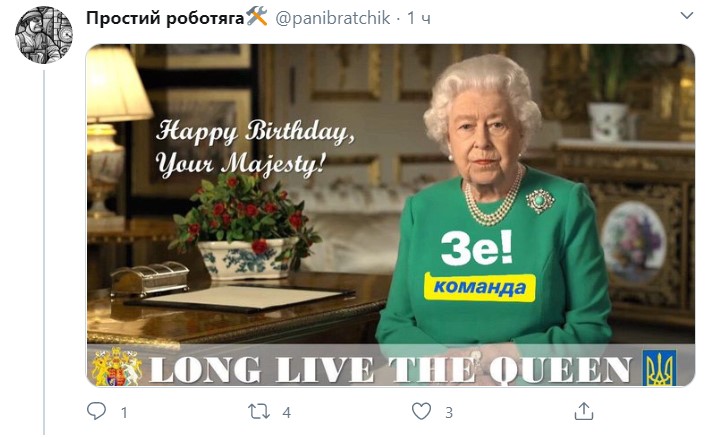Image resolution: width=714 pixels, height=437 pixels.
Task: Click the royal coat of arms emblem
Action: 117,367
